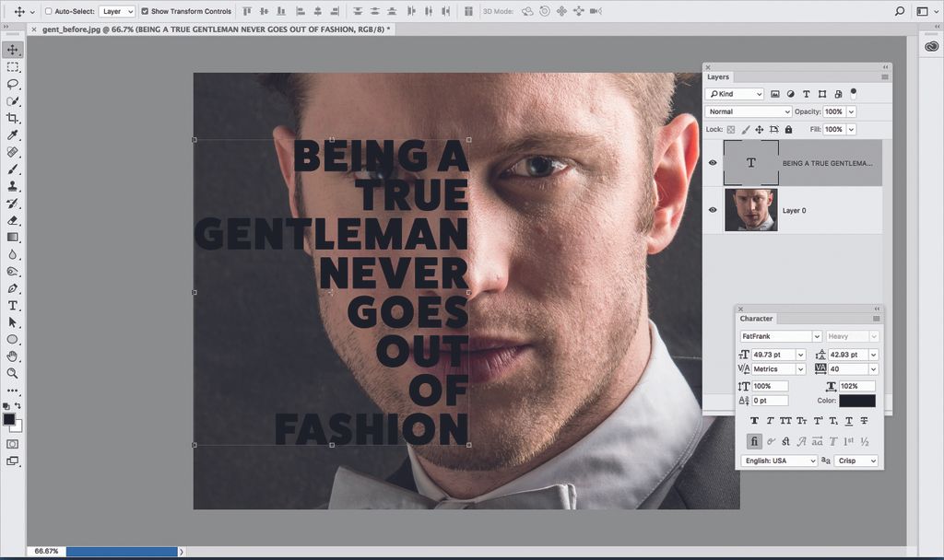Open the anti-aliasing dropdown set to Crisp
Viewport: 944px width, 560px height.
[x=855, y=461]
